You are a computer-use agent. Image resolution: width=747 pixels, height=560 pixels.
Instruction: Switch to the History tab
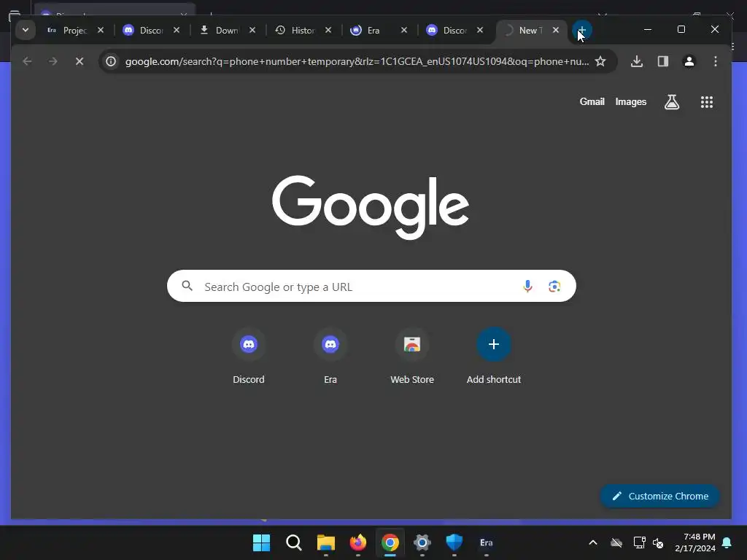(295, 30)
